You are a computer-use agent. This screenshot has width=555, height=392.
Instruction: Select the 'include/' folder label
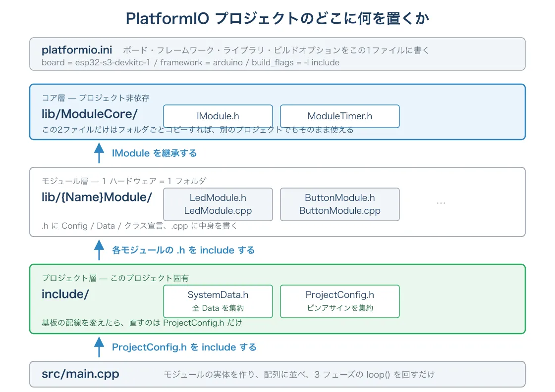click(65, 294)
